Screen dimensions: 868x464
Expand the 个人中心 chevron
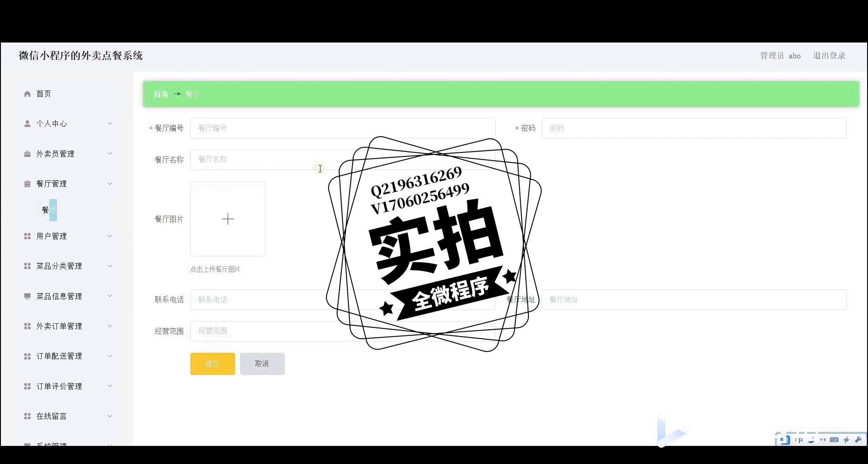pos(110,123)
